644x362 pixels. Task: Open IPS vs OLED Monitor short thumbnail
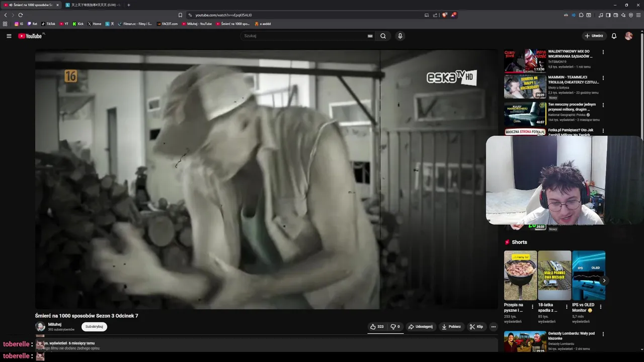point(588,275)
